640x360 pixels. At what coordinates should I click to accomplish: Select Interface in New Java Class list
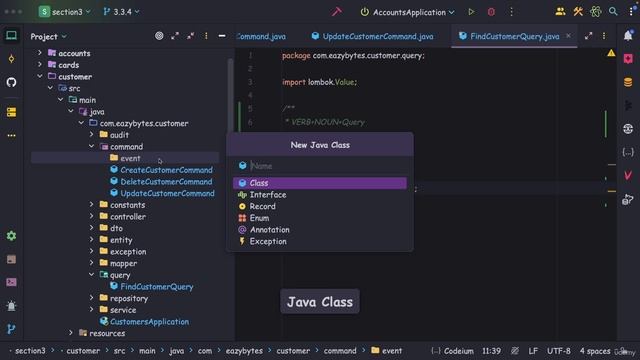click(x=320, y=195)
